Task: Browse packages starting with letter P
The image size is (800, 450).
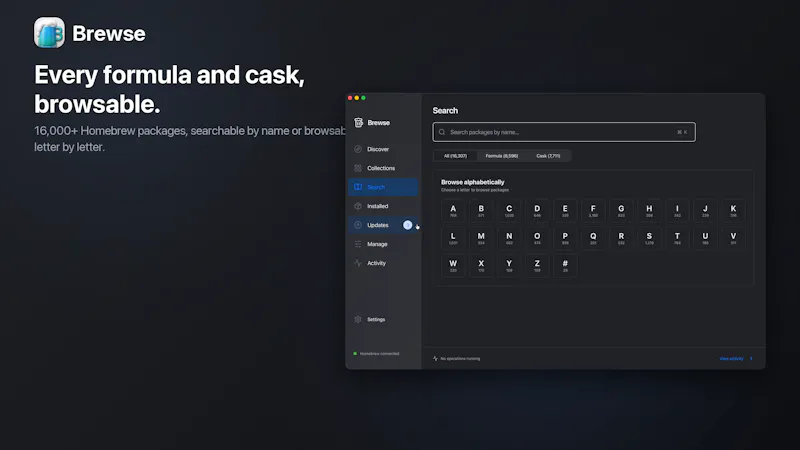Action: coord(565,238)
